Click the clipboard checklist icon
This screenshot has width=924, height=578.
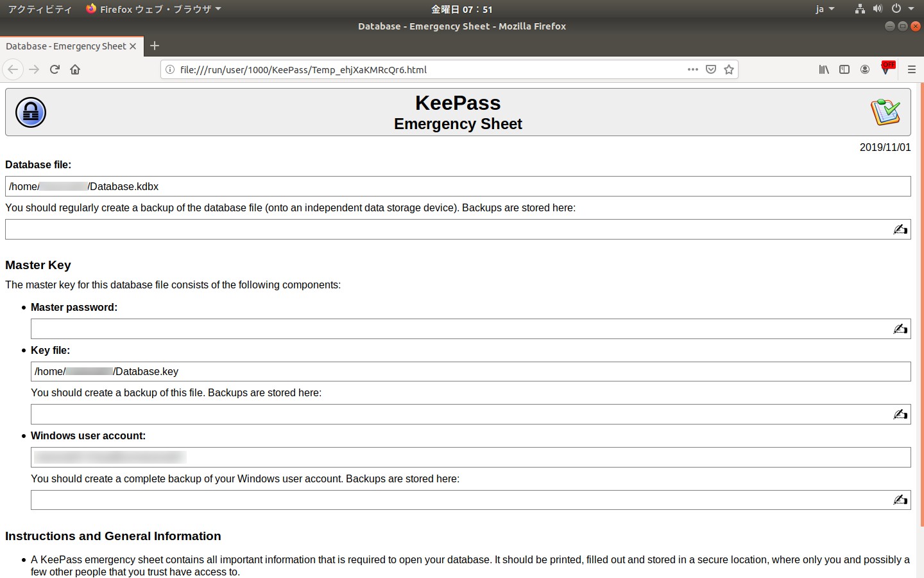coord(886,112)
